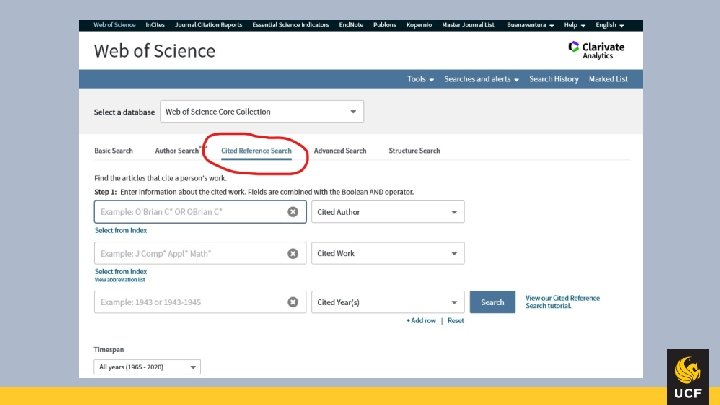720x405 pixels.
Task: Open Publons in the top bar
Action: pos(385,25)
